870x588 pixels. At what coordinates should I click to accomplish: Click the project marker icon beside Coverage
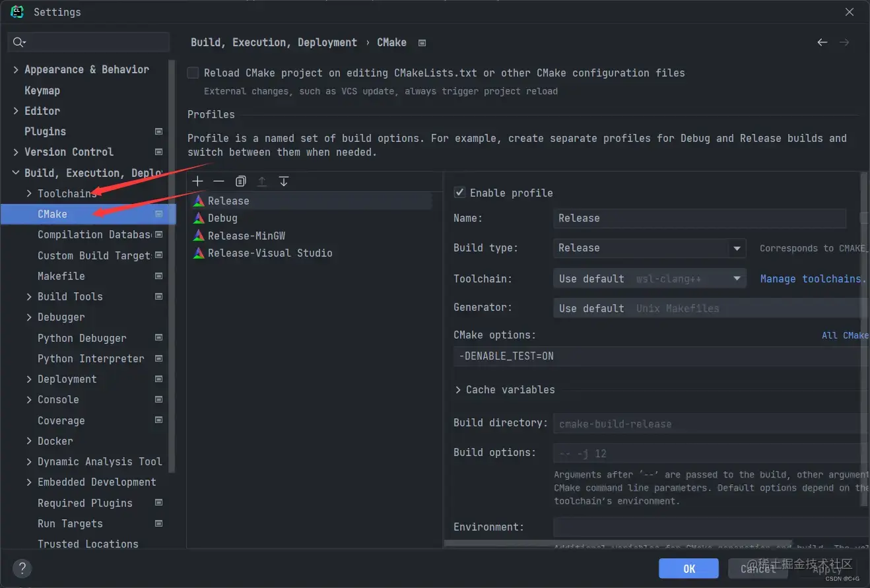(x=158, y=420)
